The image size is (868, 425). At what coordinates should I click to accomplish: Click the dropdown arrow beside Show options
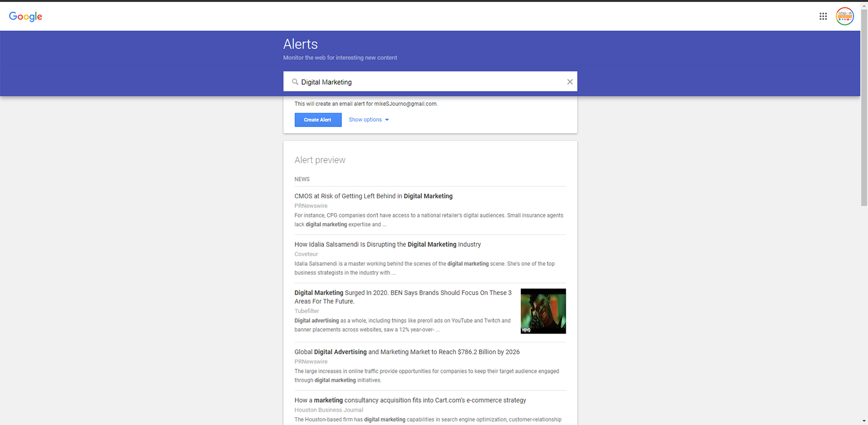387,120
